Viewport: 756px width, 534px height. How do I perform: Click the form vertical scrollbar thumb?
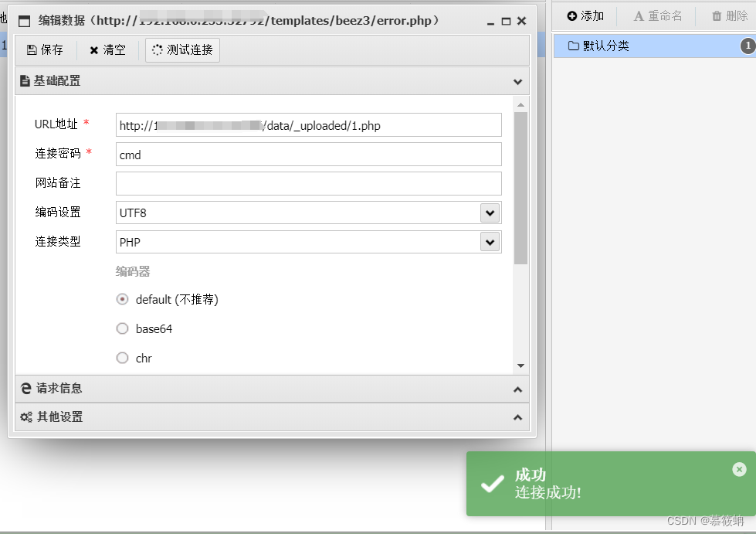coord(520,188)
